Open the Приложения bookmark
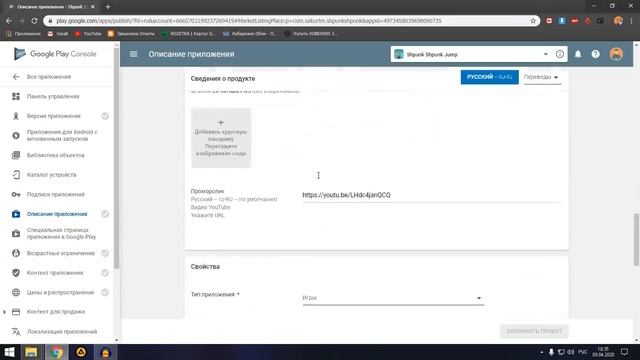This screenshot has height=360, width=640. coord(24,33)
